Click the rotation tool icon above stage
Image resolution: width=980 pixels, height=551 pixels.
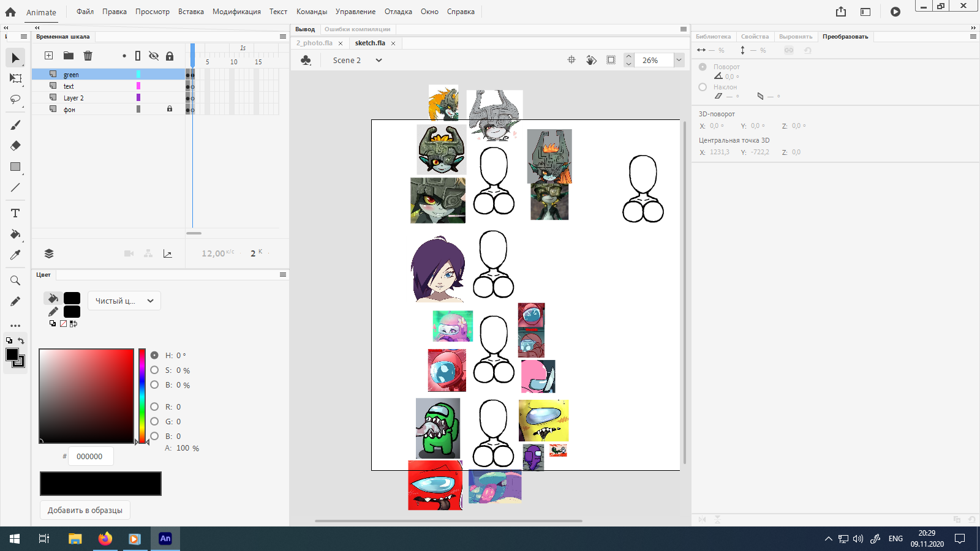591,60
